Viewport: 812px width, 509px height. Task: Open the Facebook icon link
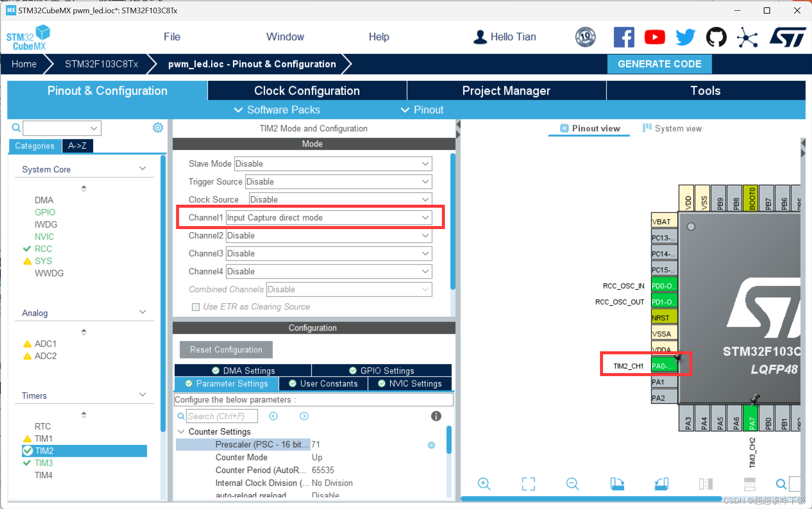624,37
